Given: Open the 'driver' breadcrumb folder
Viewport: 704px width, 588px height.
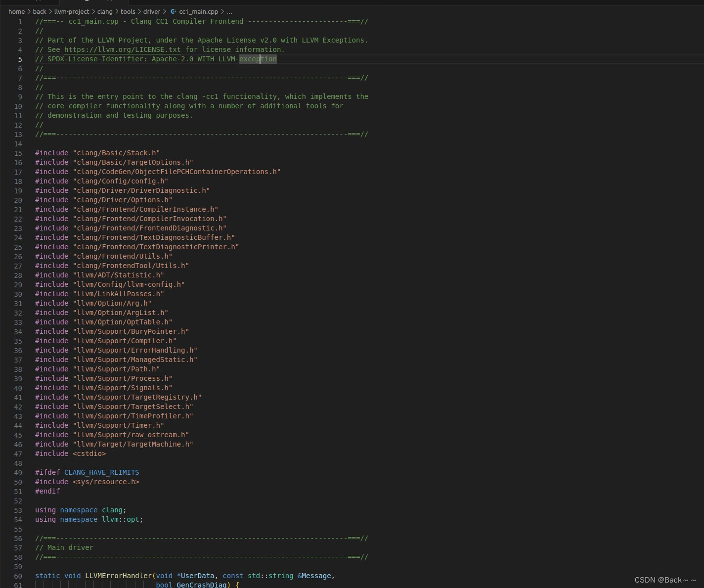Looking at the screenshot, I should point(152,11).
